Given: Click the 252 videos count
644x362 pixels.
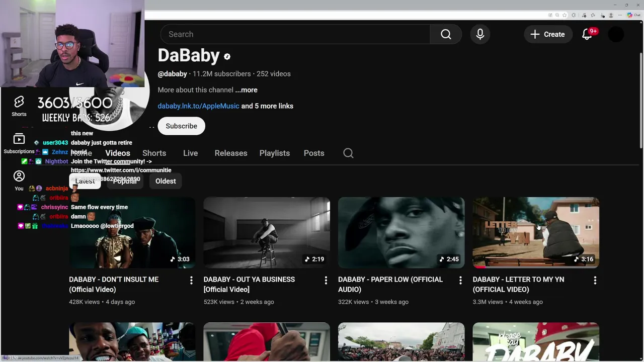Looking at the screenshot, I should point(273,74).
